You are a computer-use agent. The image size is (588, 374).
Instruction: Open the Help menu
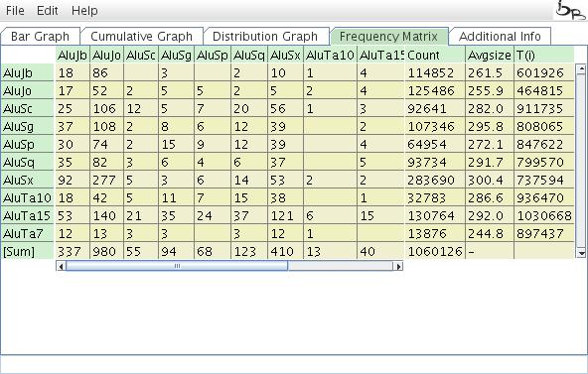84,11
